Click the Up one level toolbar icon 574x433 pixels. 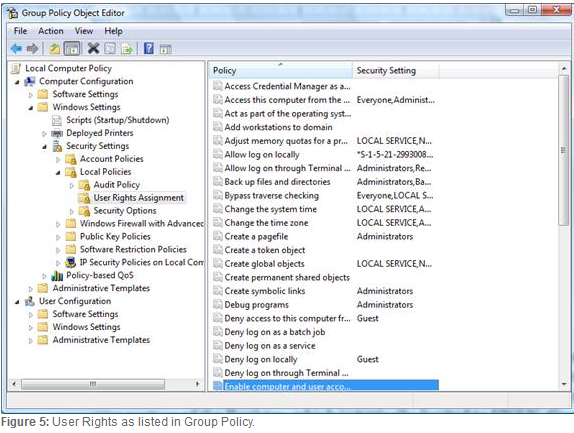click(55, 48)
